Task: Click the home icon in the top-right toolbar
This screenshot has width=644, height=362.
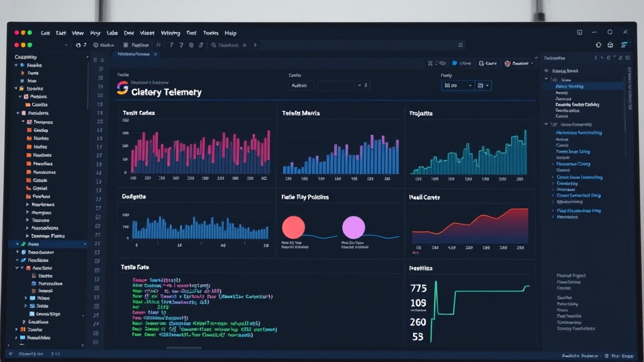Action: pos(611,45)
